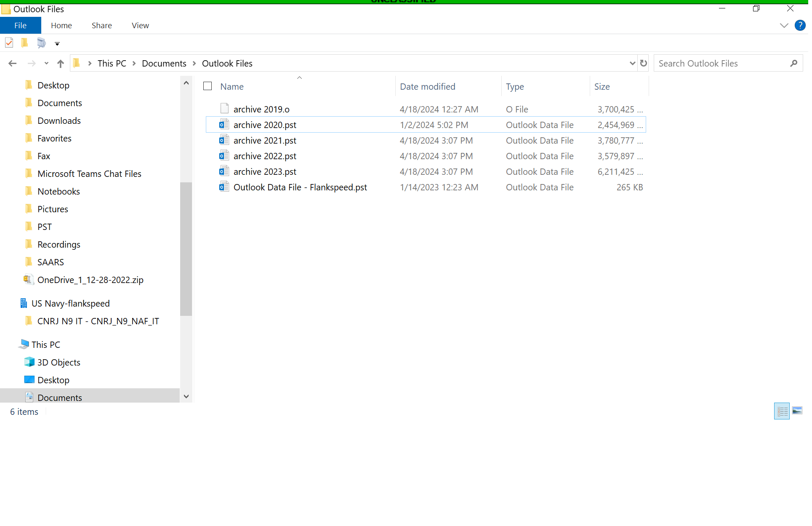Open PST folder in navigation pane
This screenshot has height=526, width=812.
[x=45, y=227]
